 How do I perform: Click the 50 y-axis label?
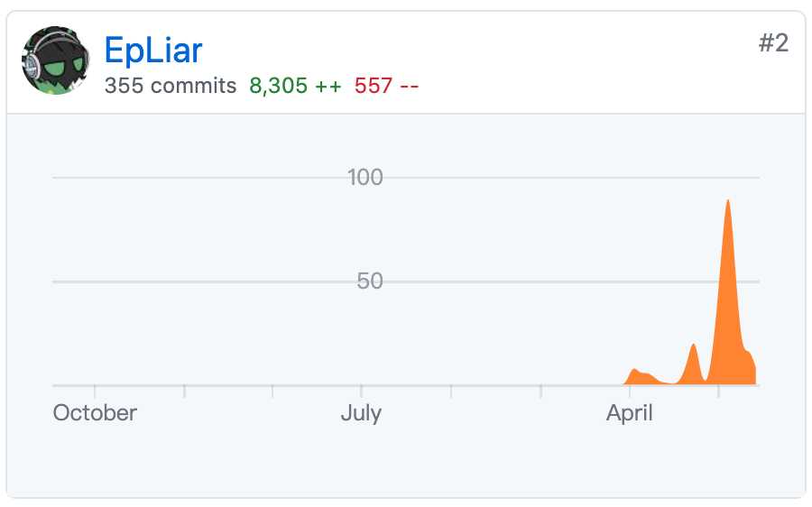point(370,281)
